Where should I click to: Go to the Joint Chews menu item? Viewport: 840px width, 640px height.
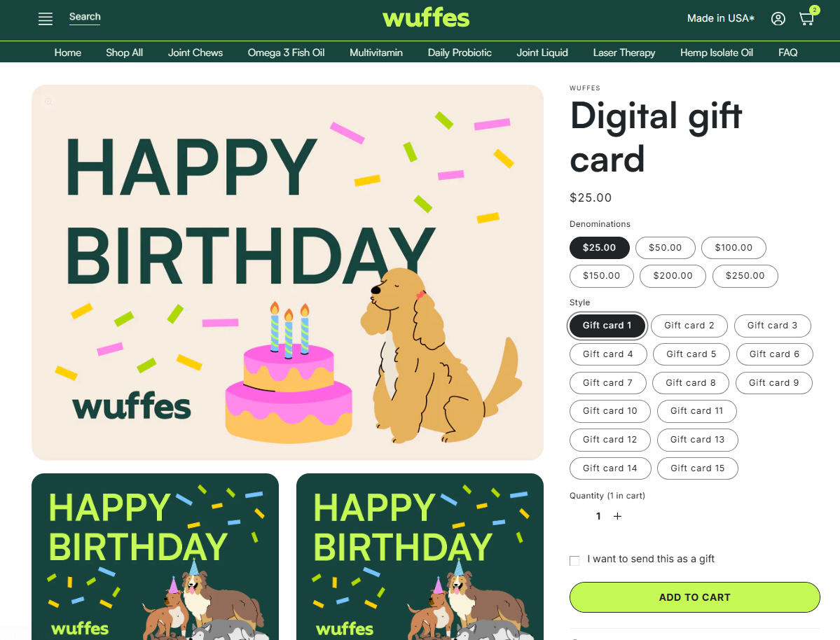pyautogui.click(x=195, y=53)
